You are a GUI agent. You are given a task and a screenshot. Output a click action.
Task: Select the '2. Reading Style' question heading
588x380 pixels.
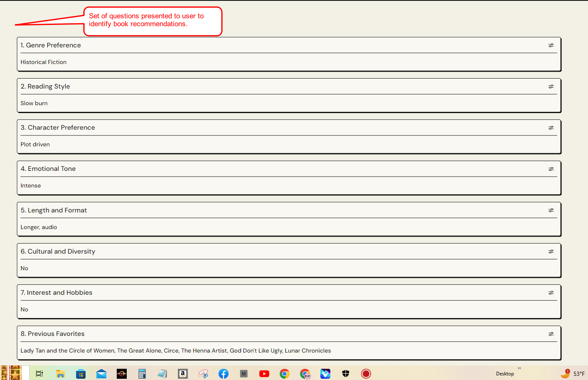(45, 86)
